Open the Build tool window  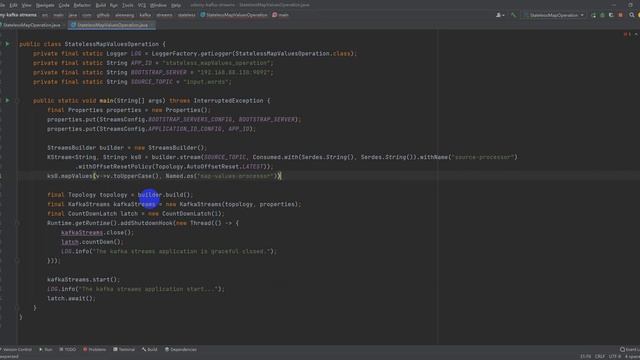tap(150, 349)
